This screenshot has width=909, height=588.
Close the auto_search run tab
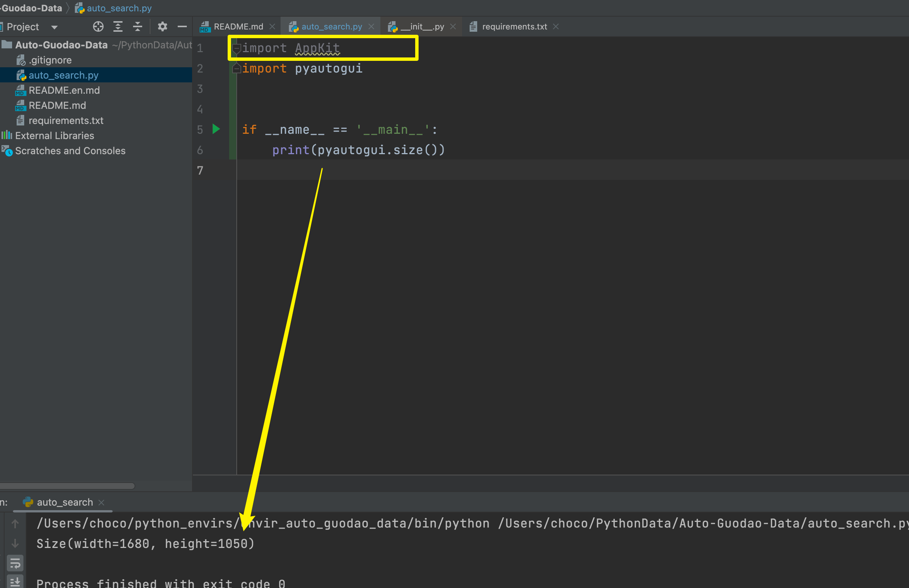101,503
